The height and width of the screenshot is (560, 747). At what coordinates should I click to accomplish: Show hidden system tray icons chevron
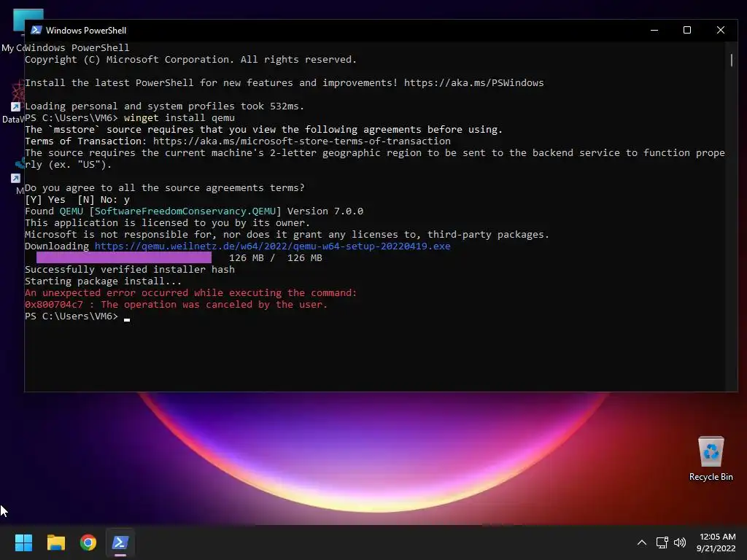642,542
